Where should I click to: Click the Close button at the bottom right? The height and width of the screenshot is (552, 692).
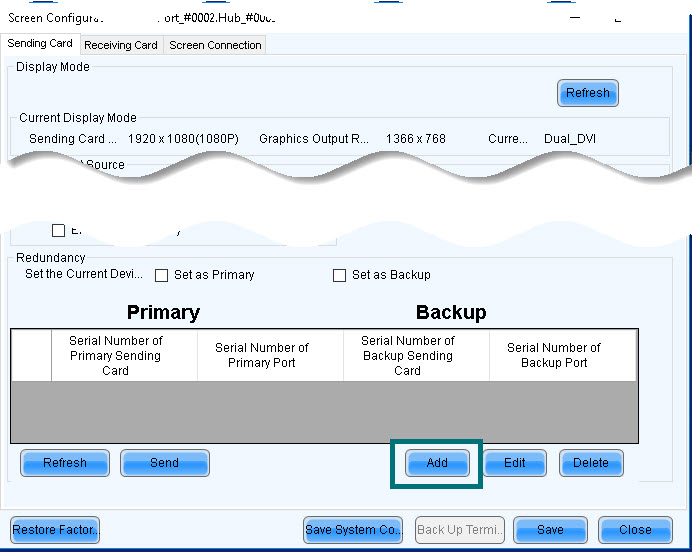coord(635,530)
